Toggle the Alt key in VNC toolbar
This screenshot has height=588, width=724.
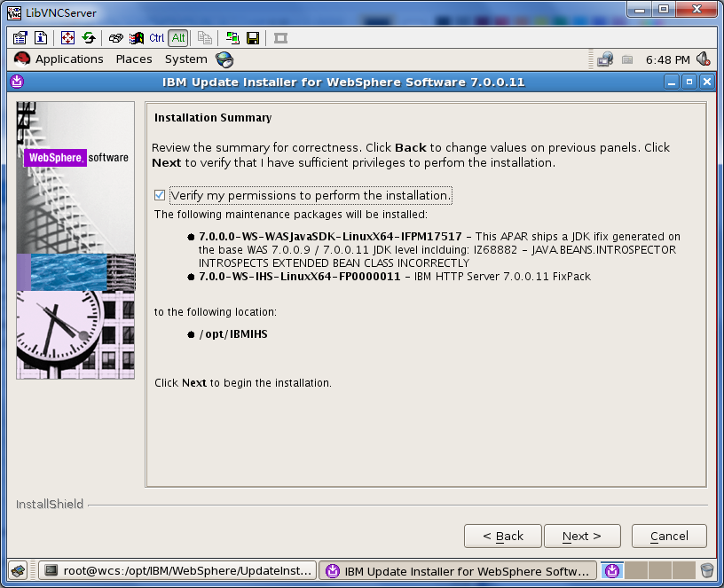(178, 38)
